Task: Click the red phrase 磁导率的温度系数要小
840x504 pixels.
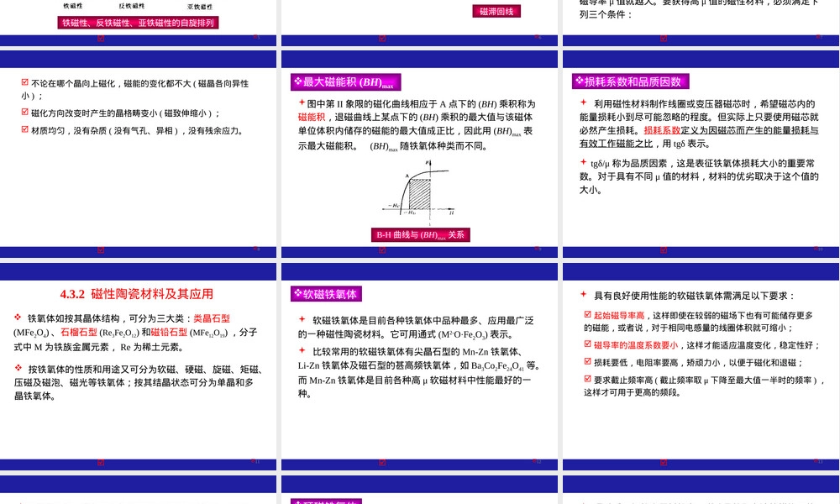Action: 636,345
